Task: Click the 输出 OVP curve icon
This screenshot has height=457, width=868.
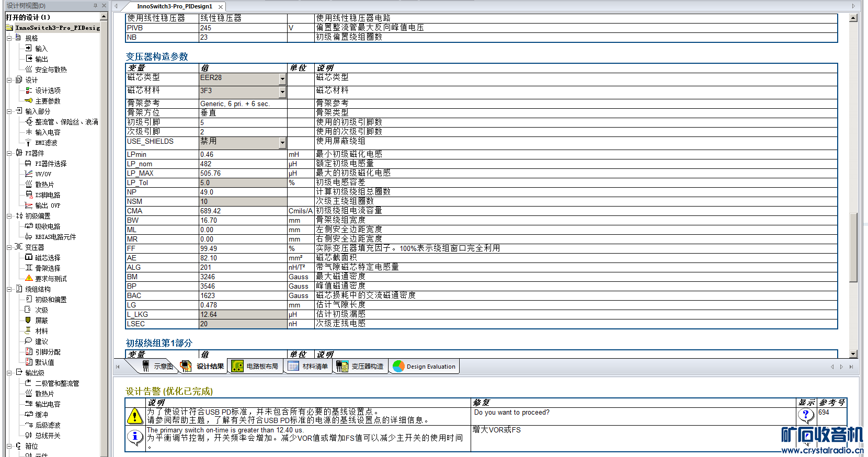Action: [29, 205]
